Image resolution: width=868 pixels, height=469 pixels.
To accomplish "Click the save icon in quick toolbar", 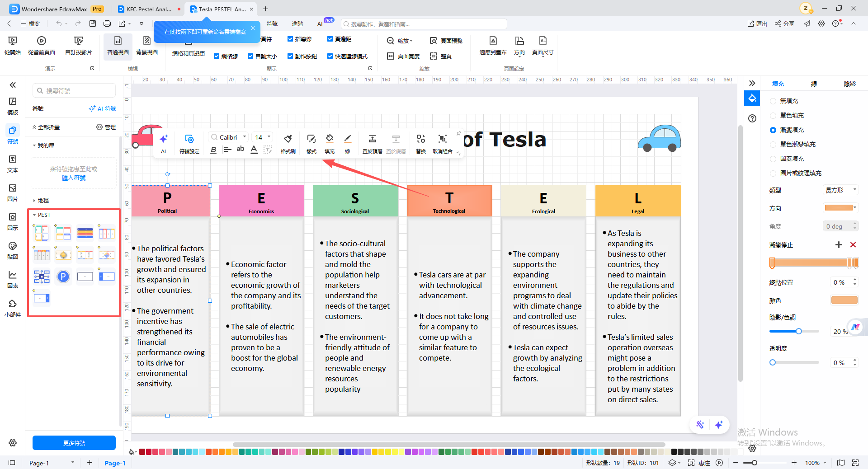I will (x=93, y=23).
